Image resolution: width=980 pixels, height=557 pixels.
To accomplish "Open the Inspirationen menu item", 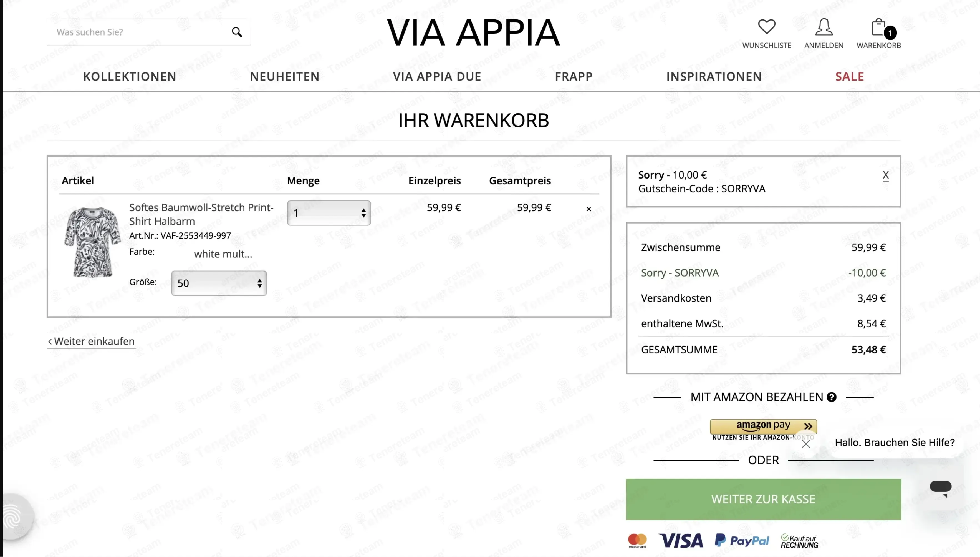I will pyautogui.click(x=714, y=77).
